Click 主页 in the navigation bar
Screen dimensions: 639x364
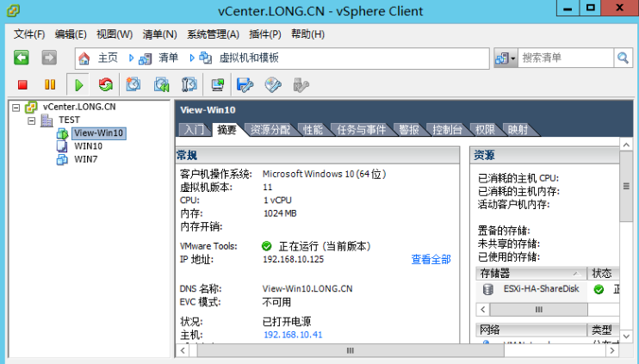(x=108, y=58)
